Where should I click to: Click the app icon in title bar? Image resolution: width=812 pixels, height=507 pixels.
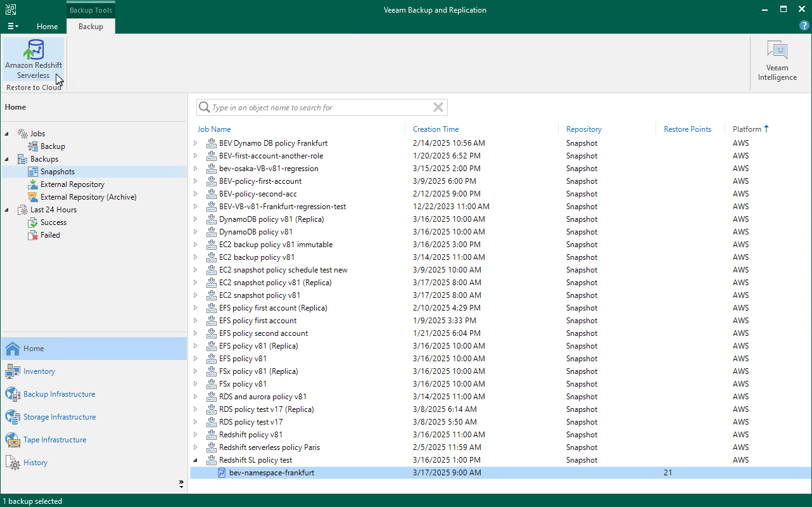[x=11, y=10]
